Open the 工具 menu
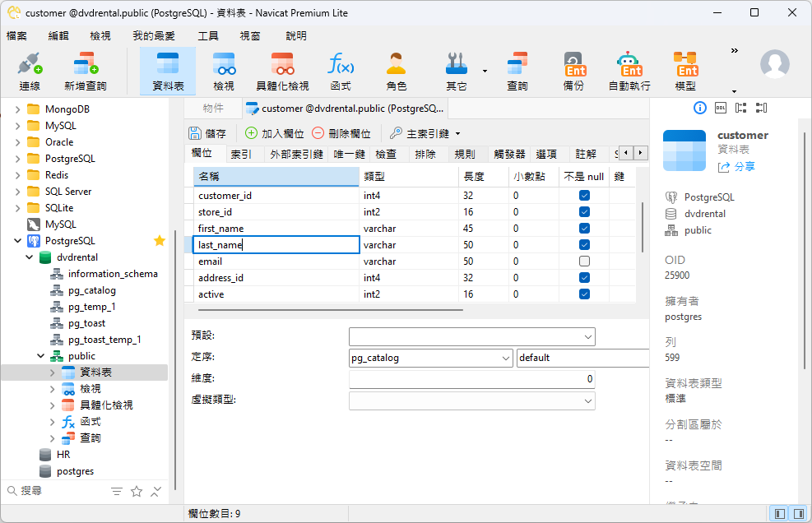This screenshot has width=812, height=523. click(x=208, y=36)
